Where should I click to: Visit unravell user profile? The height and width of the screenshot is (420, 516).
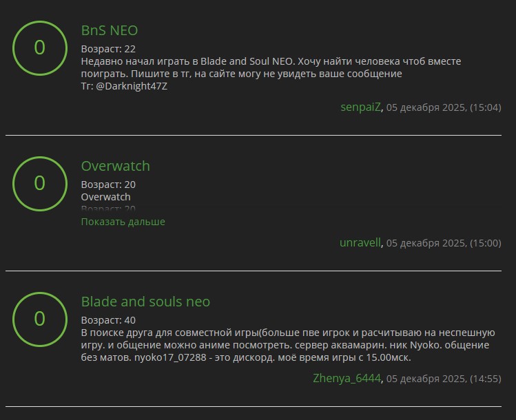(x=360, y=242)
